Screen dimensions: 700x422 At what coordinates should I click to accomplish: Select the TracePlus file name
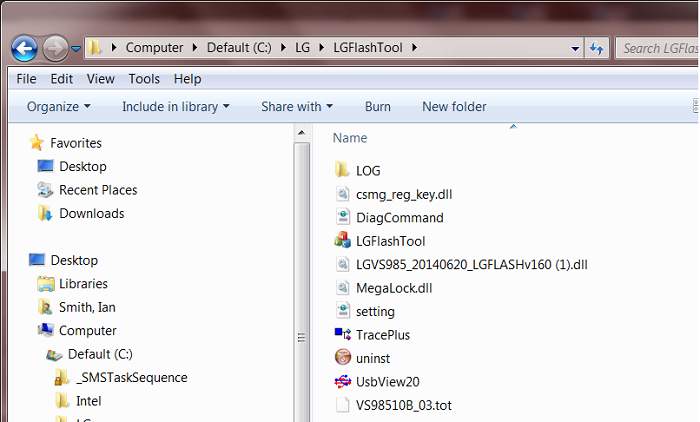[383, 335]
